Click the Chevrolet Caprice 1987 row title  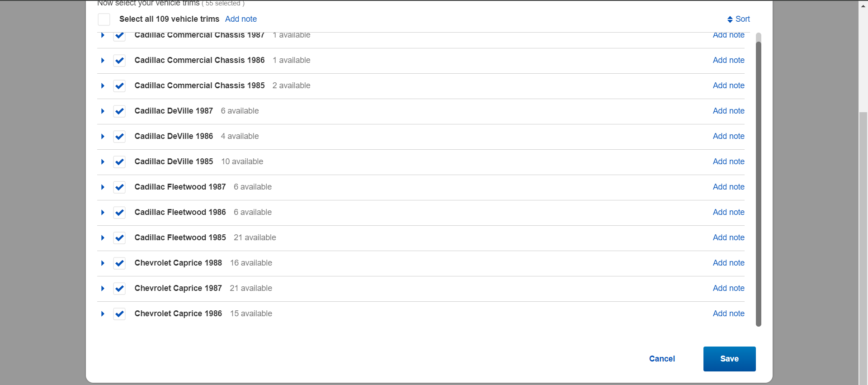pyautogui.click(x=178, y=288)
